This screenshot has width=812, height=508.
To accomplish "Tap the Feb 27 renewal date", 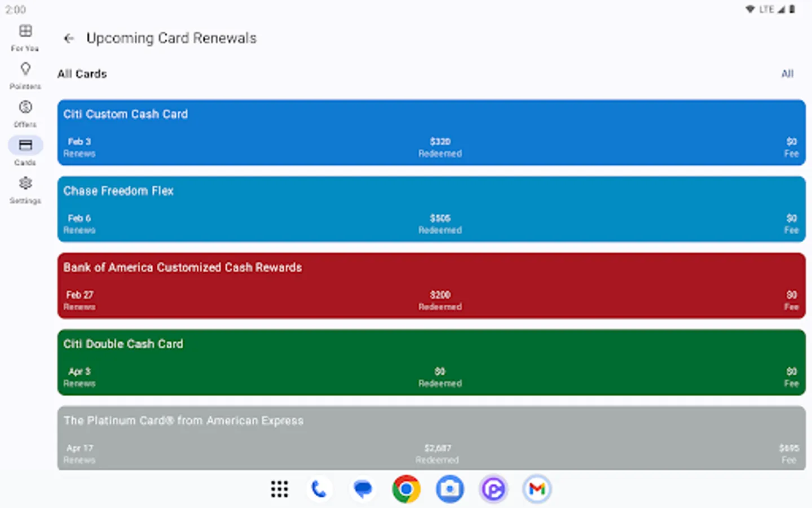I will [x=80, y=295].
